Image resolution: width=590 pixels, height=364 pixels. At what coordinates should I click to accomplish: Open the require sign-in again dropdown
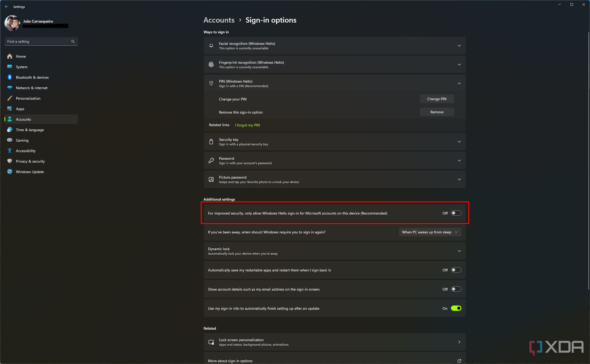(x=430, y=232)
